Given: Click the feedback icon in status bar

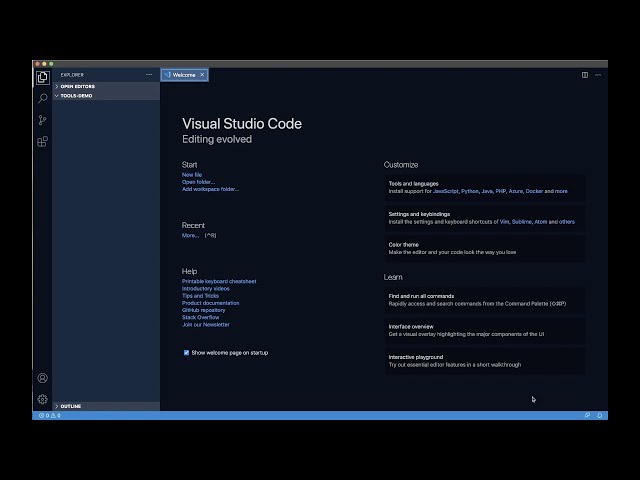Looking at the screenshot, I should (x=587, y=415).
